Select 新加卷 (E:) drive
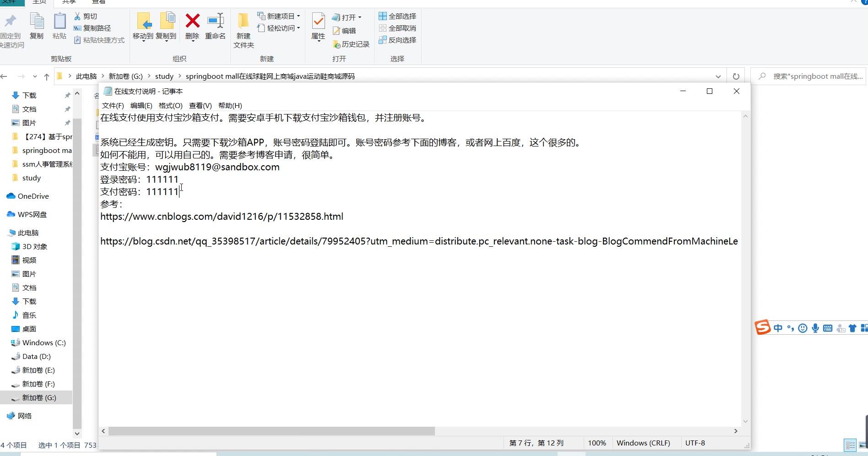Viewport: 868px width, 456px height. [x=33, y=370]
